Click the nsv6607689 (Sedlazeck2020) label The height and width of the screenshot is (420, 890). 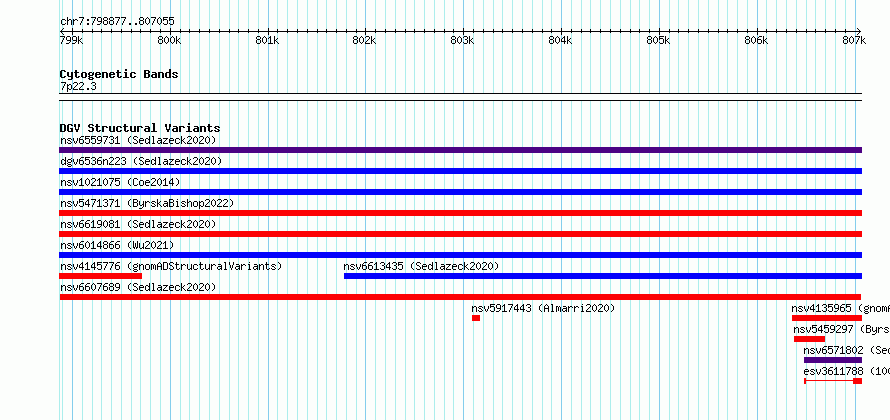click(138, 287)
